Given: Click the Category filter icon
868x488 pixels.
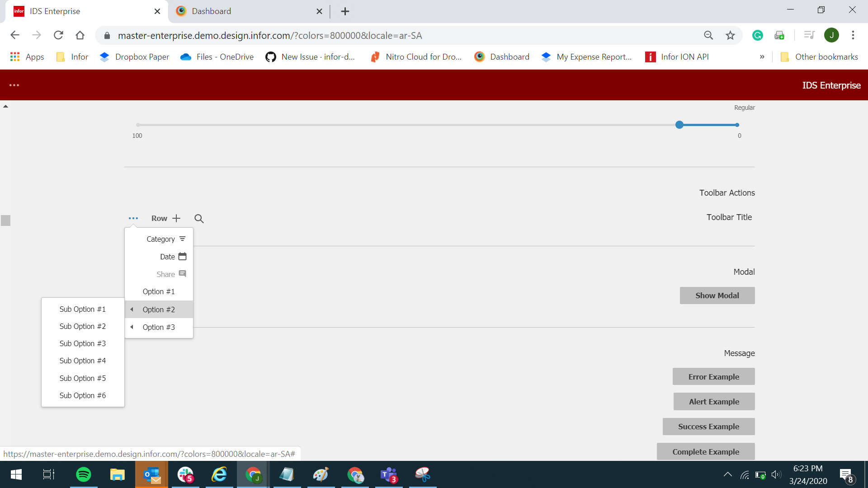Looking at the screenshot, I should pos(182,239).
